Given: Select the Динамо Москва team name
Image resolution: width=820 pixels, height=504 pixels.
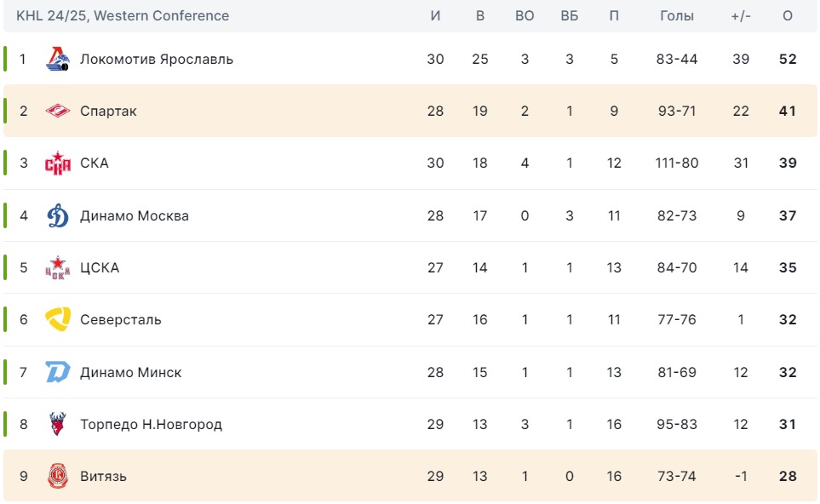Looking at the screenshot, I should coord(134,216).
